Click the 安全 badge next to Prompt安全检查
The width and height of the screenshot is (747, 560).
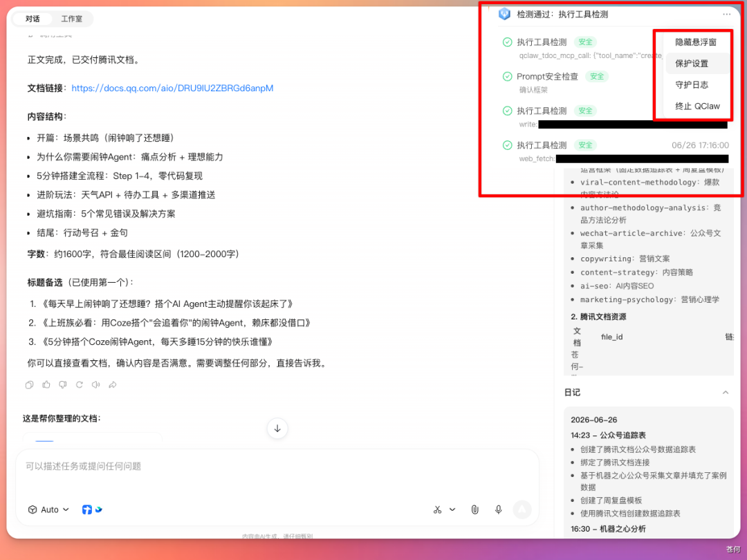(597, 76)
